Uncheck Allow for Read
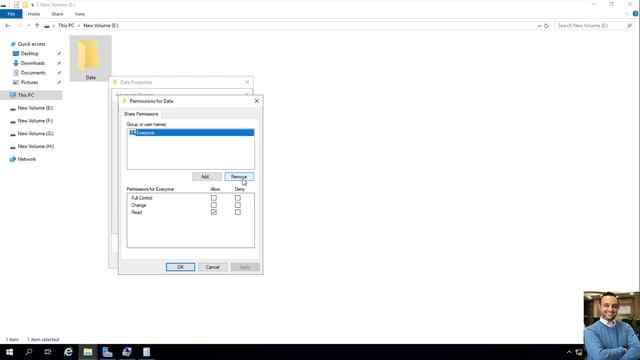Screen dimensions: 640x360 click(213, 213)
